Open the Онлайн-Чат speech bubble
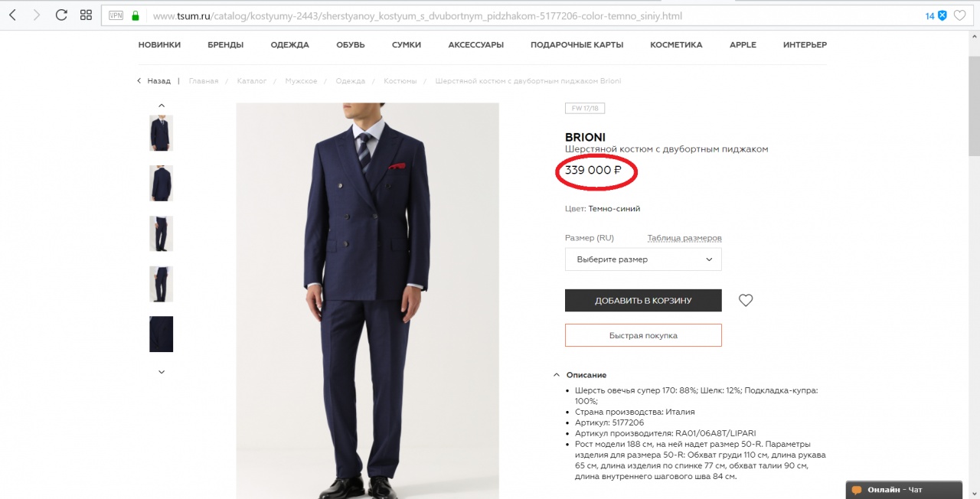The width and height of the screenshot is (980, 499). tap(857, 490)
